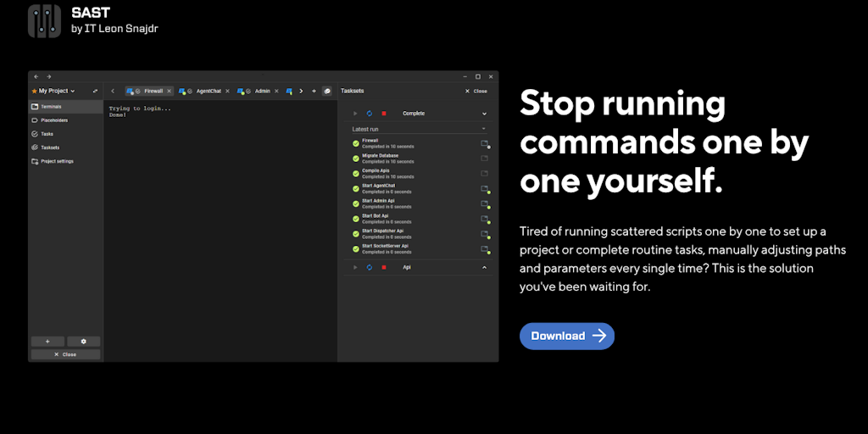The image size is (868, 434).
Task: Close the Admin terminal tab
Action: pos(275,91)
